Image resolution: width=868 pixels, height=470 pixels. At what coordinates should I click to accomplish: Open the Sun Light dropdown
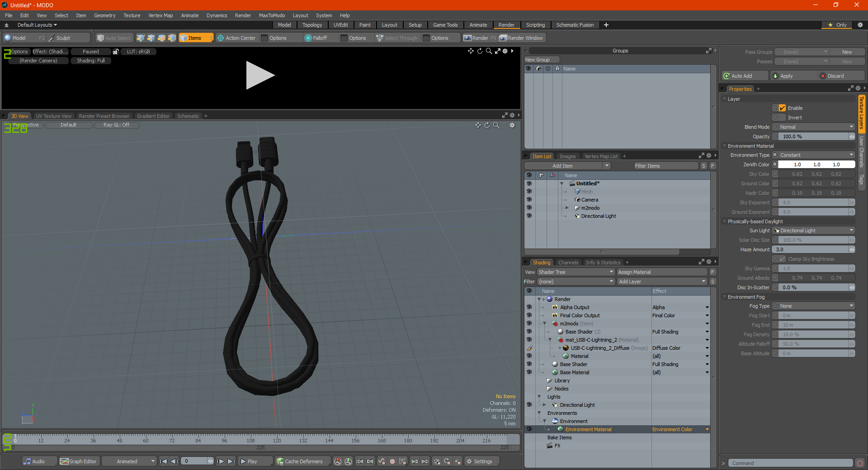pyautogui.click(x=814, y=230)
